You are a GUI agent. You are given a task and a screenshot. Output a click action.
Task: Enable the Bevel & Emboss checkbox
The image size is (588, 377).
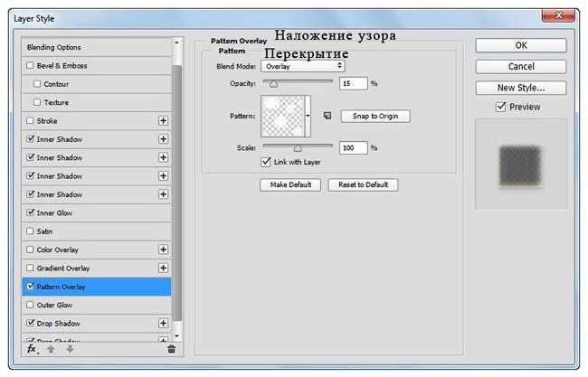(x=31, y=66)
